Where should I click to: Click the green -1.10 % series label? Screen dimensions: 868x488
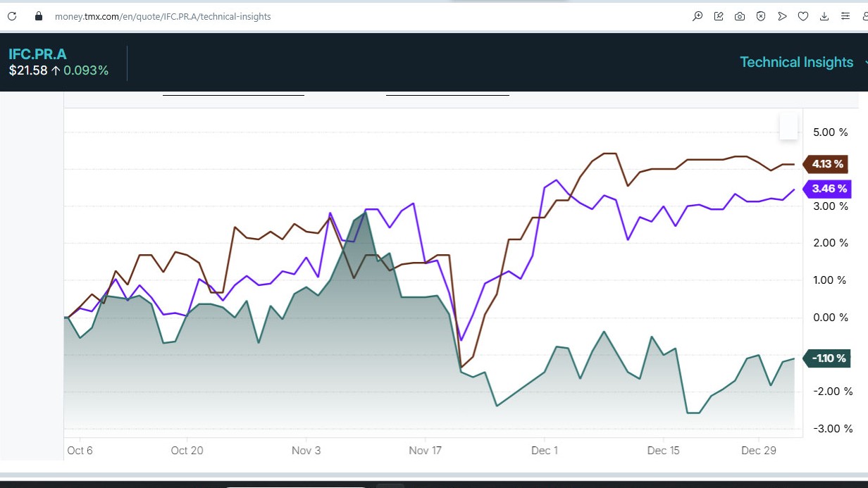coord(828,358)
